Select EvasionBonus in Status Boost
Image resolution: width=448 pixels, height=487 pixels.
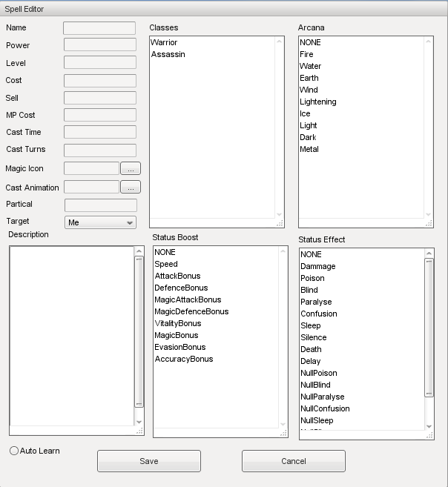point(217,347)
